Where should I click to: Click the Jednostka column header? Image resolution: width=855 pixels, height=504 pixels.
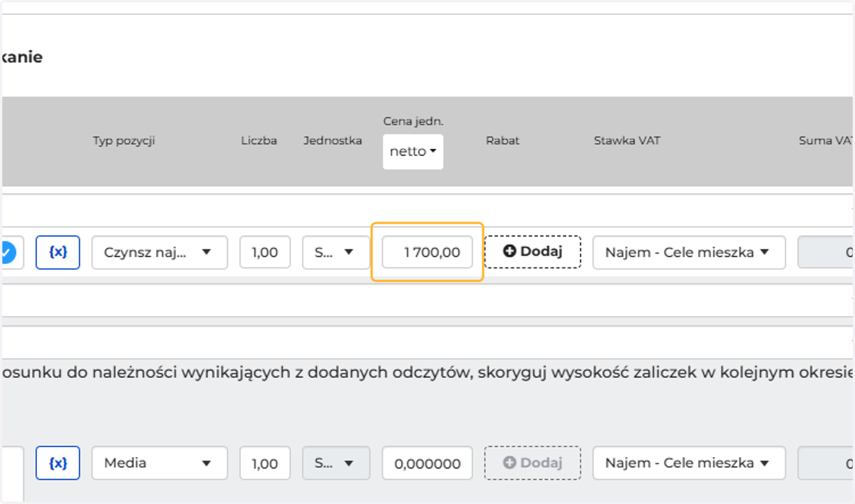pos(333,141)
